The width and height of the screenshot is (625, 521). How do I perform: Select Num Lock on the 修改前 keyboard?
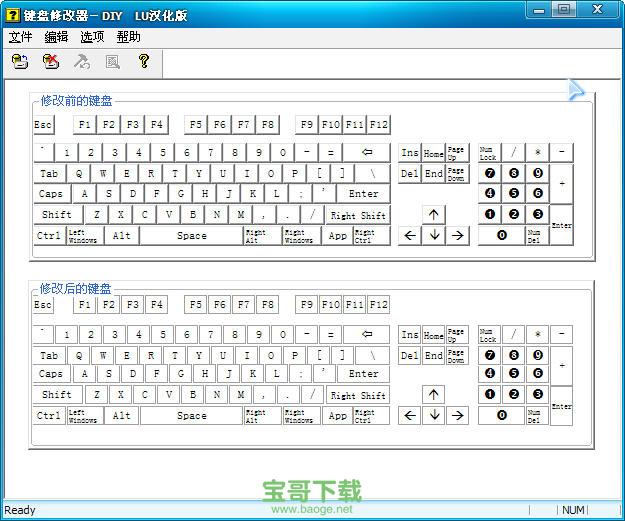coord(489,153)
